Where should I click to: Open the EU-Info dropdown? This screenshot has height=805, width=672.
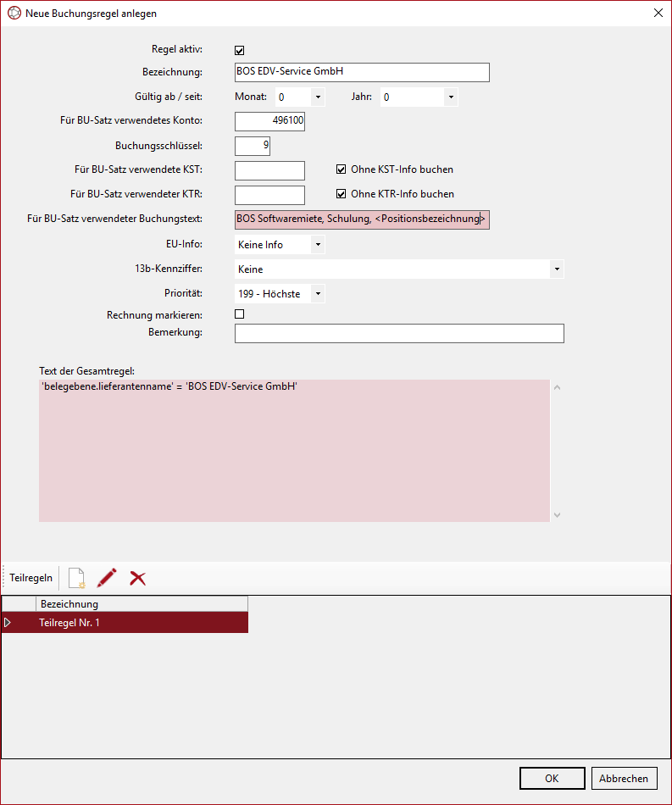[x=317, y=245]
